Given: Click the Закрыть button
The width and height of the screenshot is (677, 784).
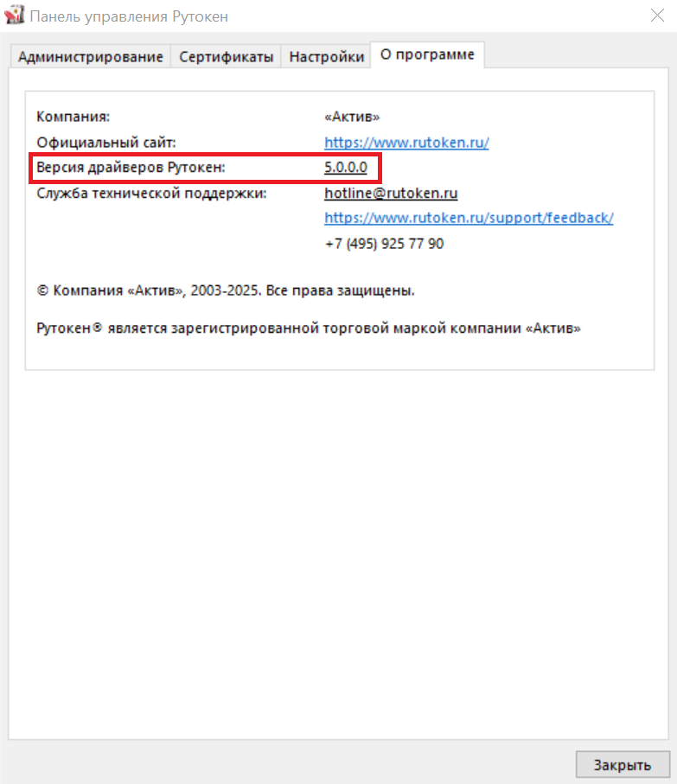Looking at the screenshot, I should tap(623, 764).
